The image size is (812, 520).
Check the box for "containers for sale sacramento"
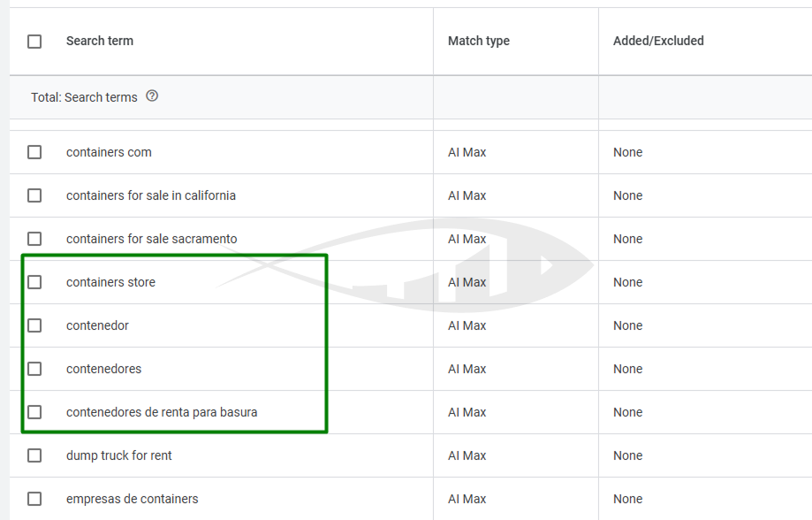(x=34, y=239)
